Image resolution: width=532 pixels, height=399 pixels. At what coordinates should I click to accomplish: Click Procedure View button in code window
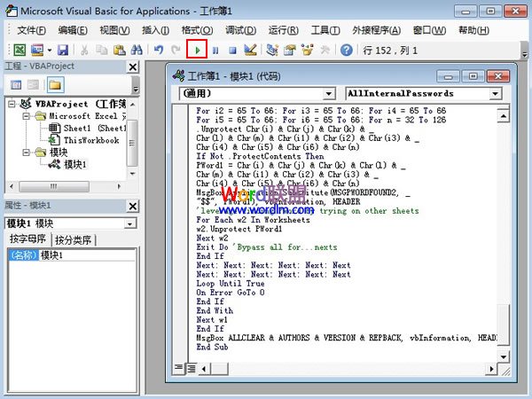(x=178, y=368)
